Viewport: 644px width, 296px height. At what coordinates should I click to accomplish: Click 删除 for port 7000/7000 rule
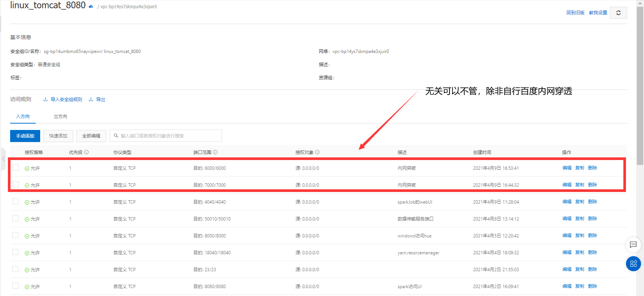coord(593,185)
